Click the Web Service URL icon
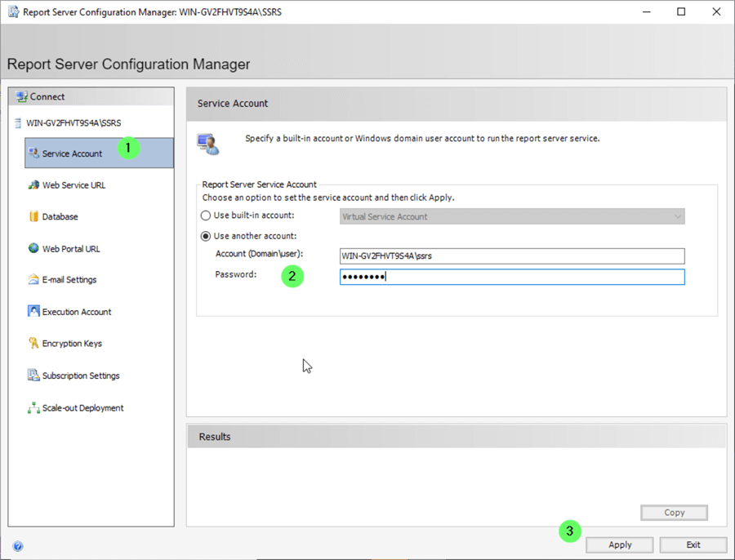This screenshot has height=560, width=735. click(33, 185)
